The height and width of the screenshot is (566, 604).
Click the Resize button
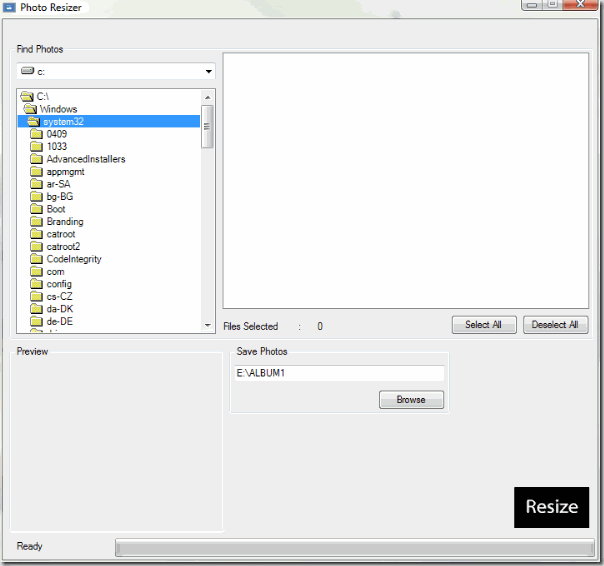pyautogui.click(x=551, y=507)
